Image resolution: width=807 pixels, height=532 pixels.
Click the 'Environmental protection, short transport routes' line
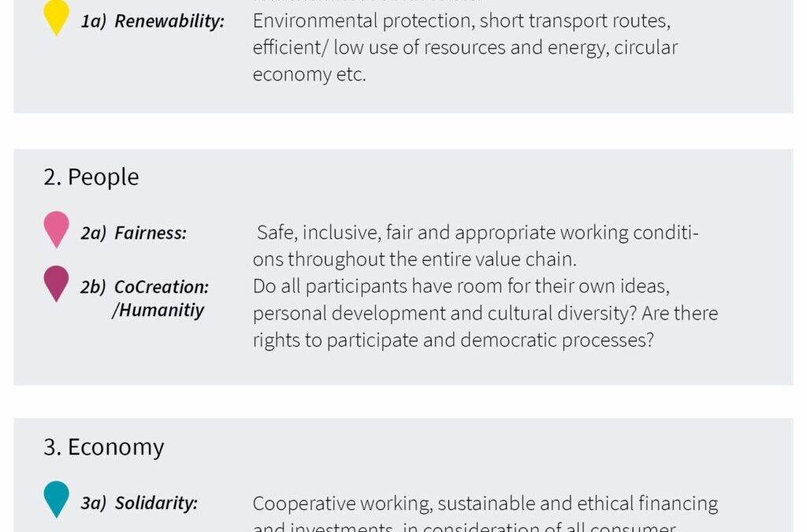pyautogui.click(x=462, y=20)
